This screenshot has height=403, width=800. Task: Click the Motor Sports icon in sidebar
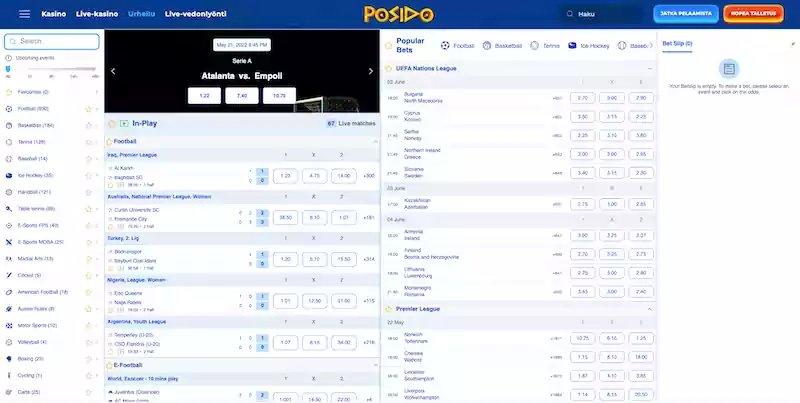pos(9,325)
